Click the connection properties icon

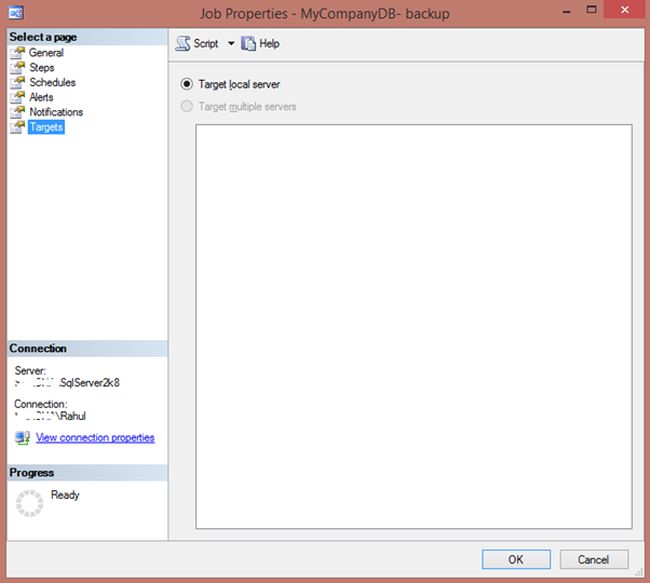pyautogui.click(x=22, y=437)
